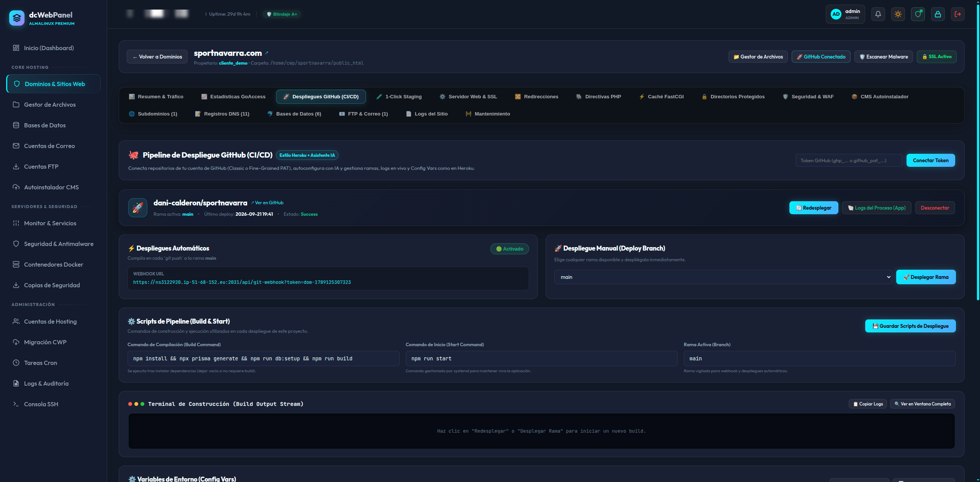
Task: Switch to Resumen & Tráfico tab
Action: point(156,96)
